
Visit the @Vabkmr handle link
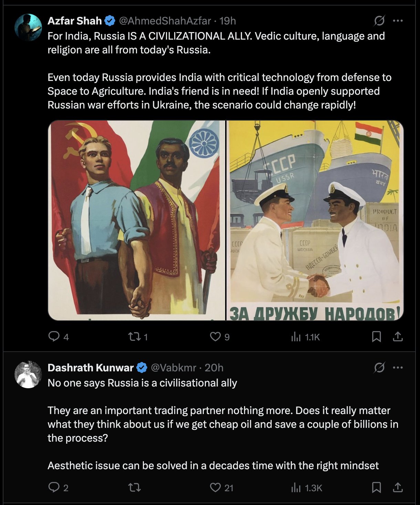point(174,368)
